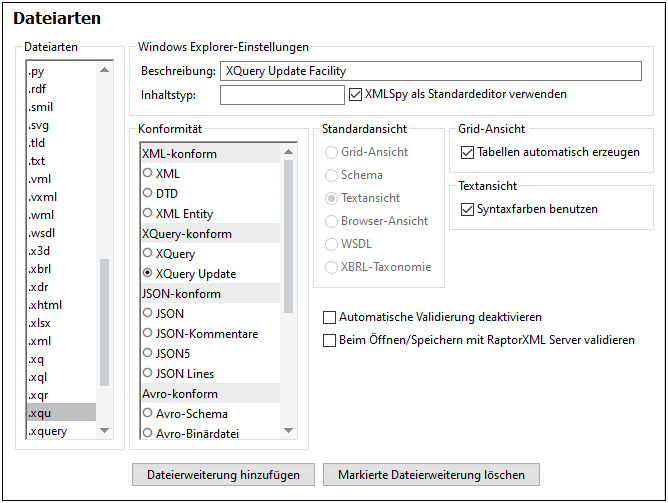Image resolution: width=668 pixels, height=503 pixels.
Task: Enable validation with RaptorXML Server on open/save
Action: tap(329, 340)
